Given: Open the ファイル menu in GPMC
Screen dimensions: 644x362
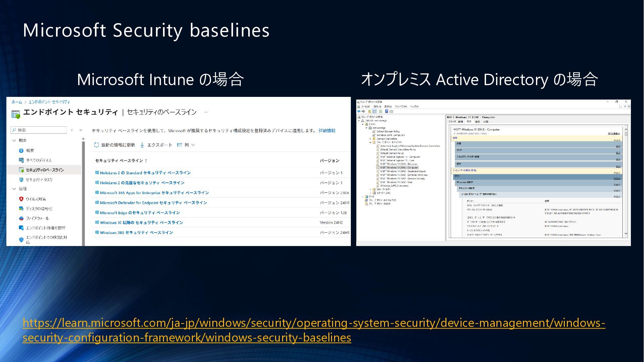Looking at the screenshot, I should pos(365,107).
